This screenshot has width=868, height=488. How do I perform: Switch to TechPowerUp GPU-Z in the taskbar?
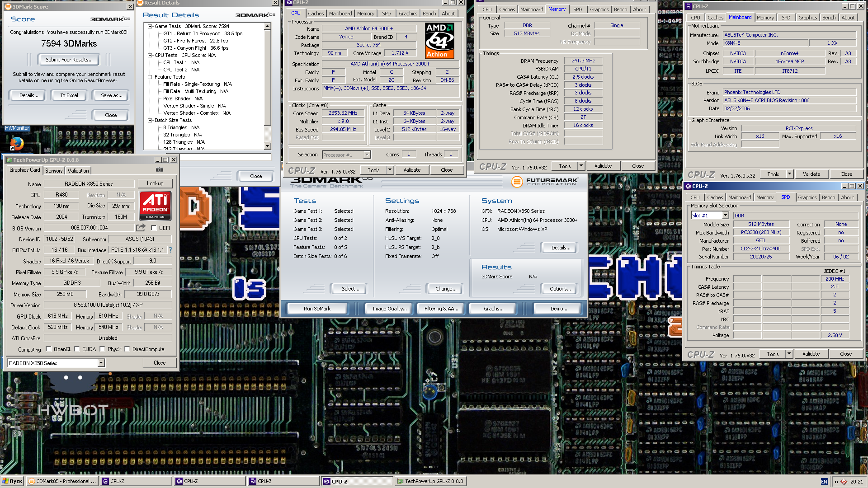coord(430,481)
